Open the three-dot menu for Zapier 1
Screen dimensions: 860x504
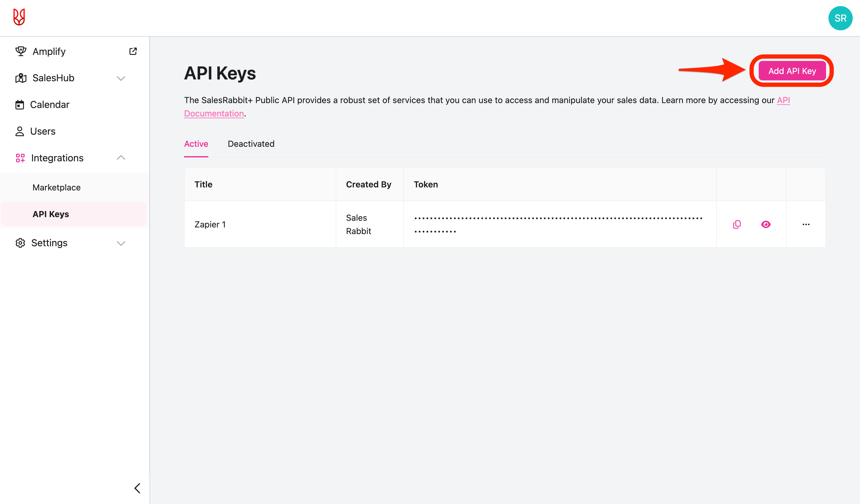(x=806, y=224)
